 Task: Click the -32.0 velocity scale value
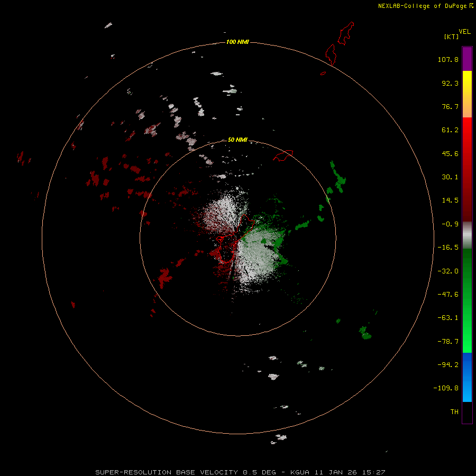[x=448, y=271]
